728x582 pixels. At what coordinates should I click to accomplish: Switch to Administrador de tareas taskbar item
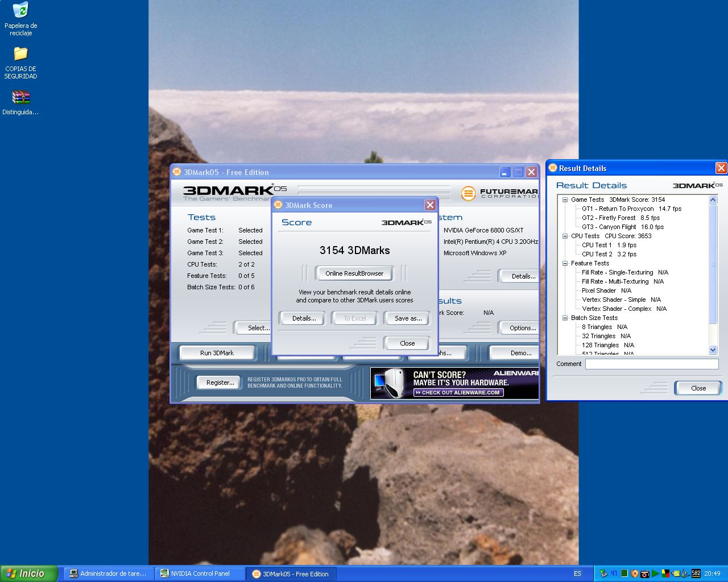108,573
